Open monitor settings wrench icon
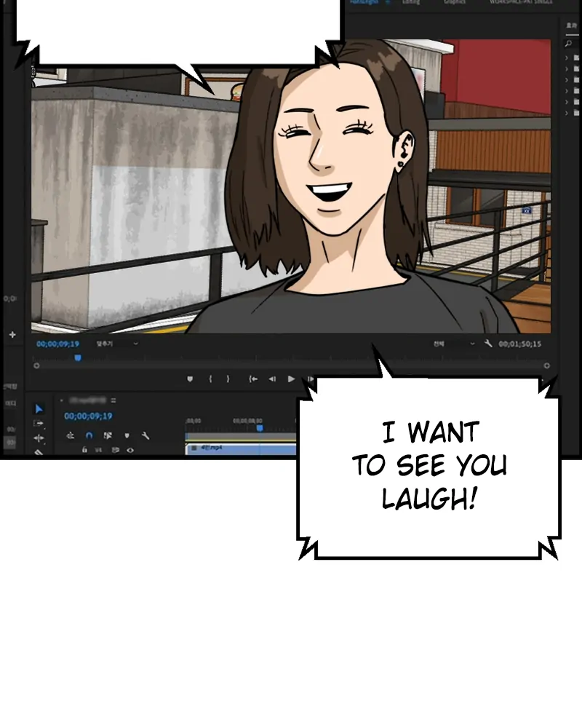Screen dimensions: 582x728 (x=488, y=344)
